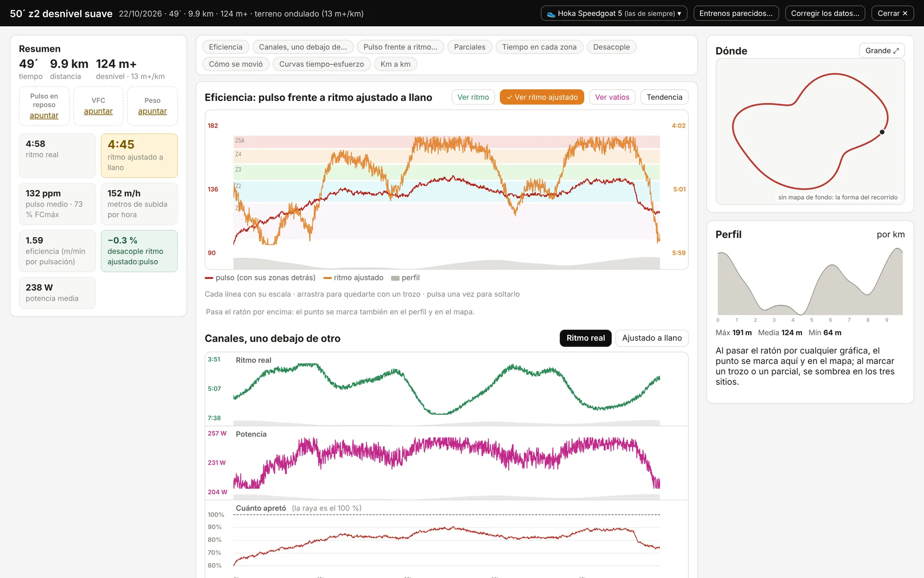Screen dimensions: 924x578
Task: Click the por km label on Perfil
Action: [891, 234]
